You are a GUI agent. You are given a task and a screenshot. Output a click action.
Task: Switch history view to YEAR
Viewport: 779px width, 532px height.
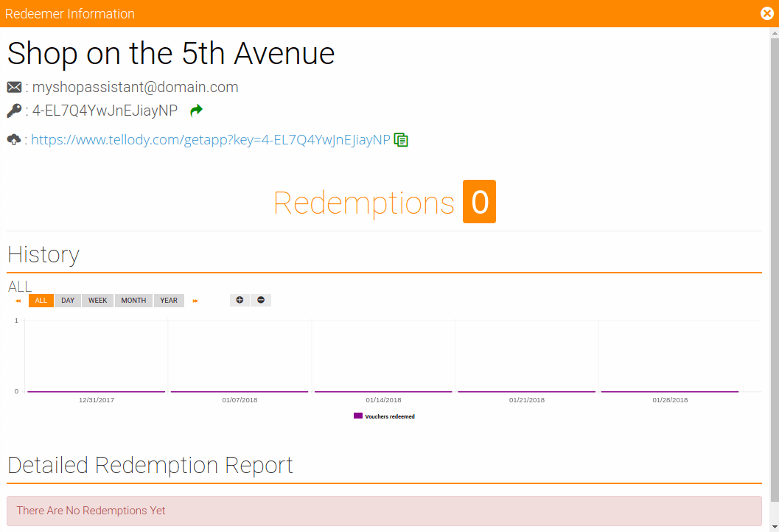169,301
